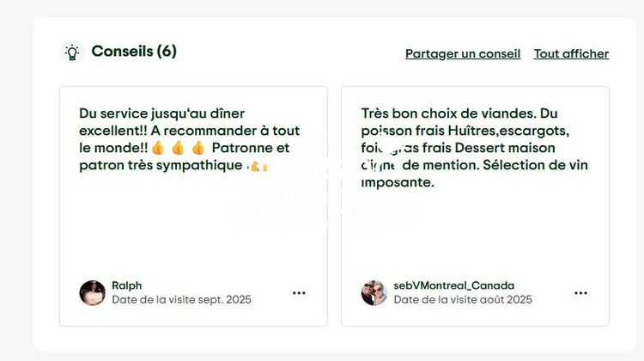
Task: Click Ralph's profile avatar
Action: pos(93,293)
